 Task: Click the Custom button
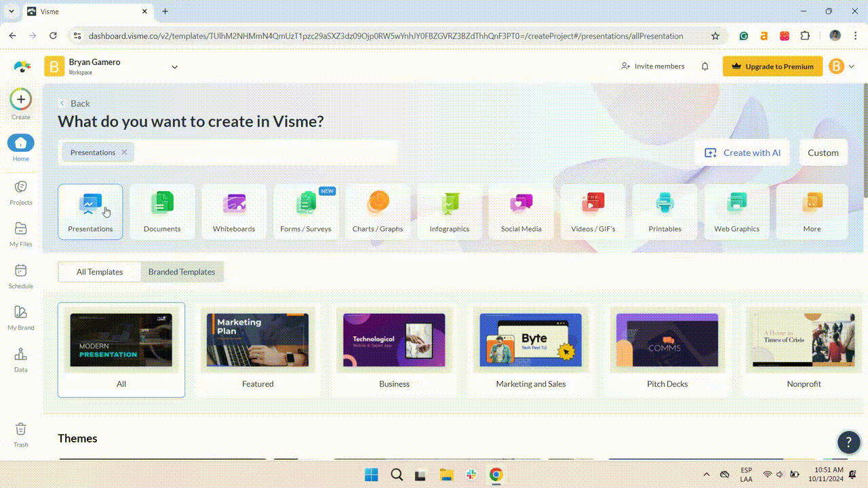click(823, 152)
